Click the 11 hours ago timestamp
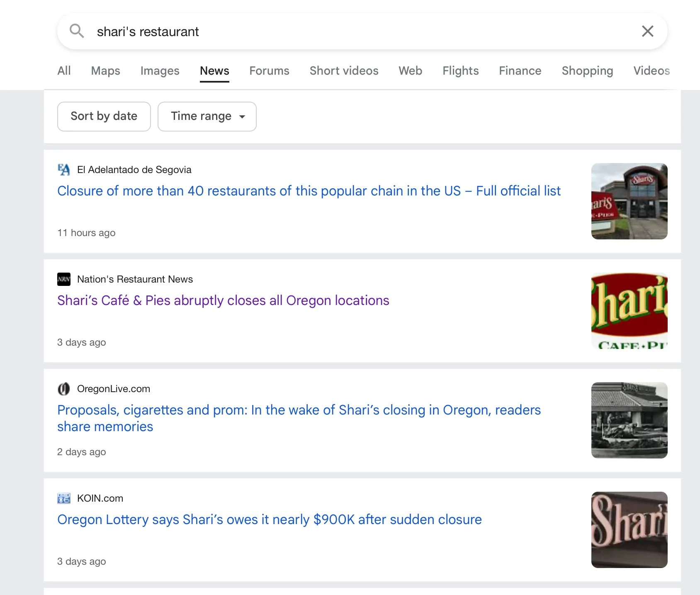700x595 pixels. pos(86,233)
